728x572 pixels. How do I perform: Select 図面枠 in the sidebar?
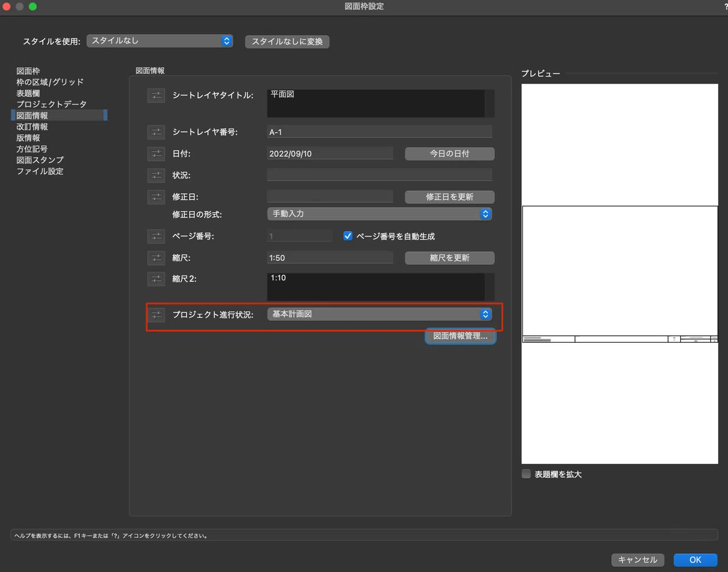click(x=29, y=71)
